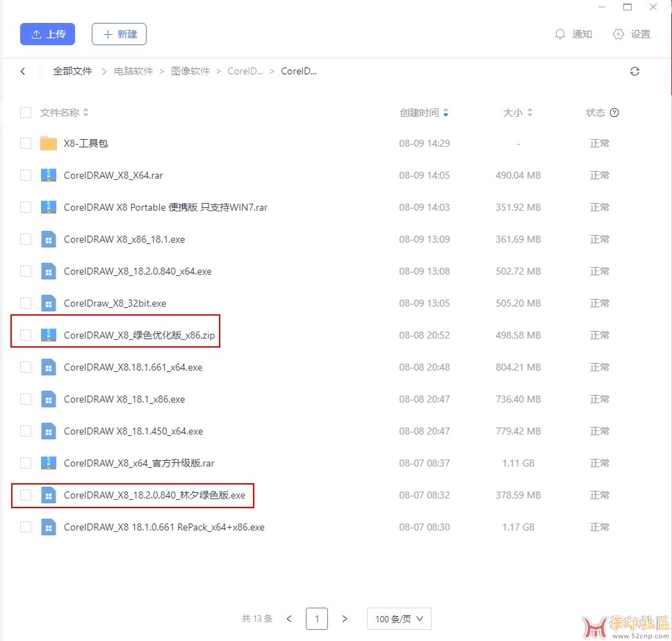The image size is (672, 641).
Task: Check the box for CorelDRAW_X8_18.2.0.840_x64.exe
Action: (26, 271)
